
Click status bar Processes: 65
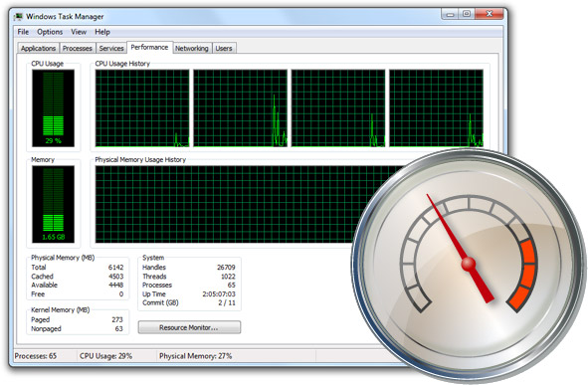coord(36,356)
